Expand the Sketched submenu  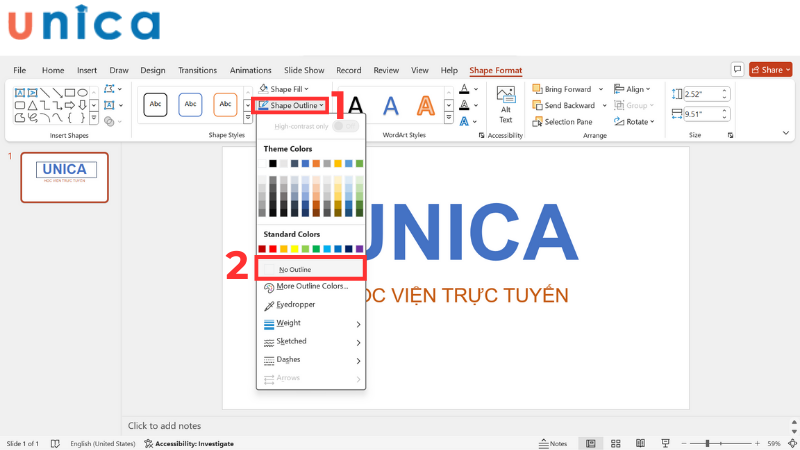311,341
